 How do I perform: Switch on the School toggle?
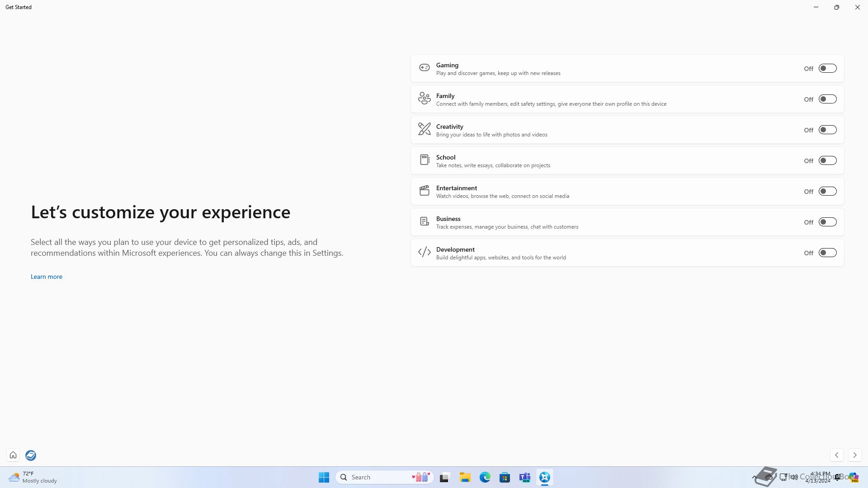tap(827, 160)
